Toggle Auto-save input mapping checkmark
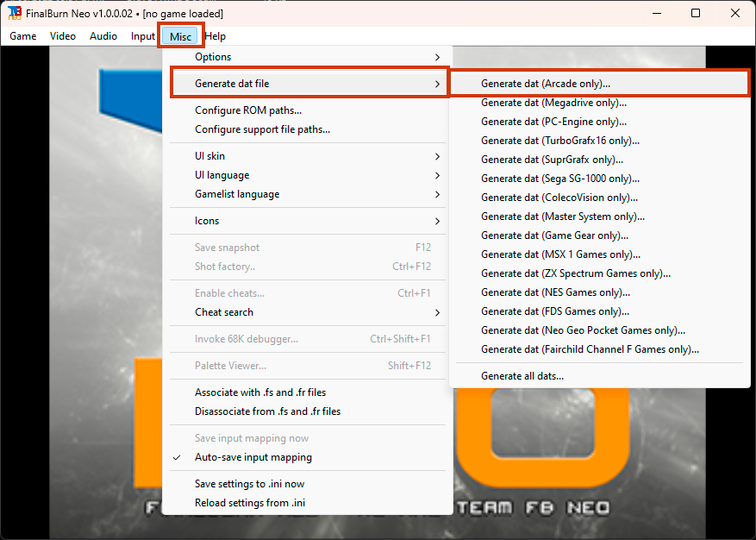756x540 pixels. coord(308,457)
